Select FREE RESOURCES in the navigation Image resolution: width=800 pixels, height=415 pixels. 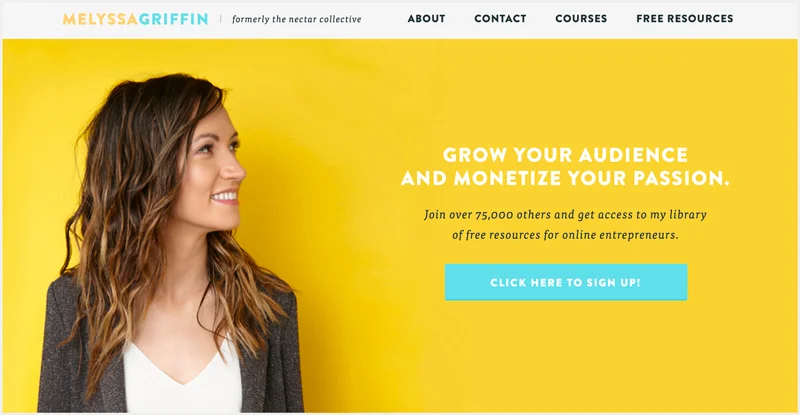[x=685, y=19]
